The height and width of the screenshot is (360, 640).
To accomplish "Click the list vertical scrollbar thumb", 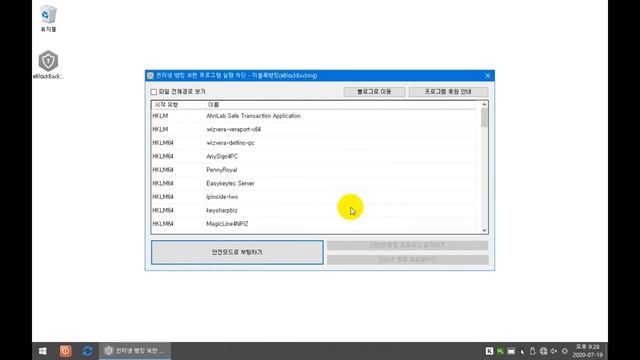I will (484, 118).
